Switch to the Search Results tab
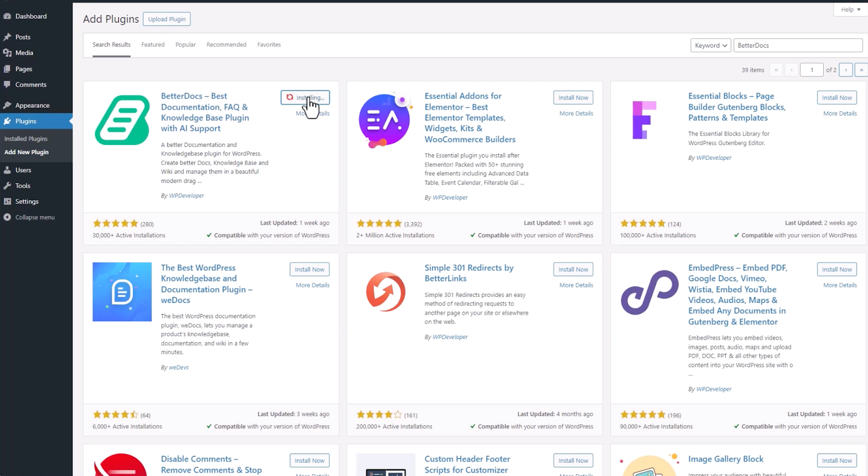Screen dimensions: 868x476 pyautogui.click(x=111, y=45)
